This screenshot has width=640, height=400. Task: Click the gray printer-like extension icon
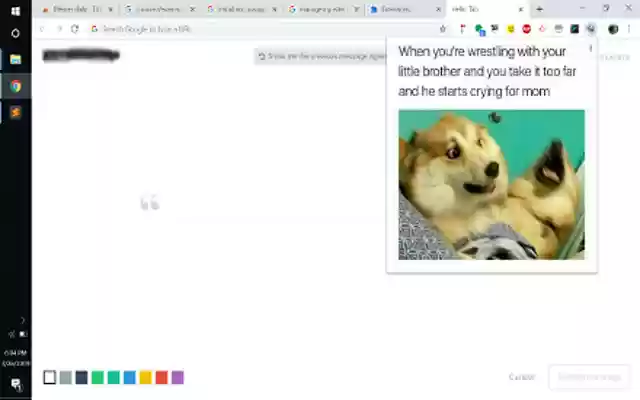click(558, 29)
